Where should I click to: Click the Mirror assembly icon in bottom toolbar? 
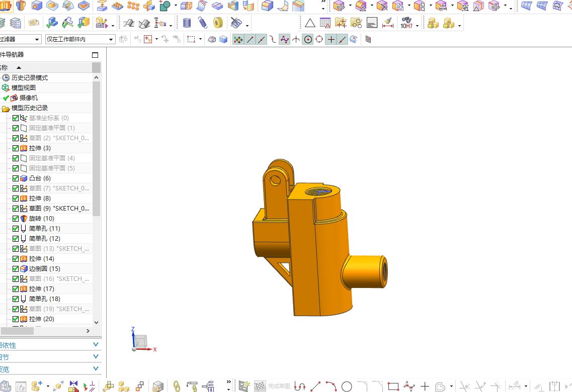(x=73, y=386)
